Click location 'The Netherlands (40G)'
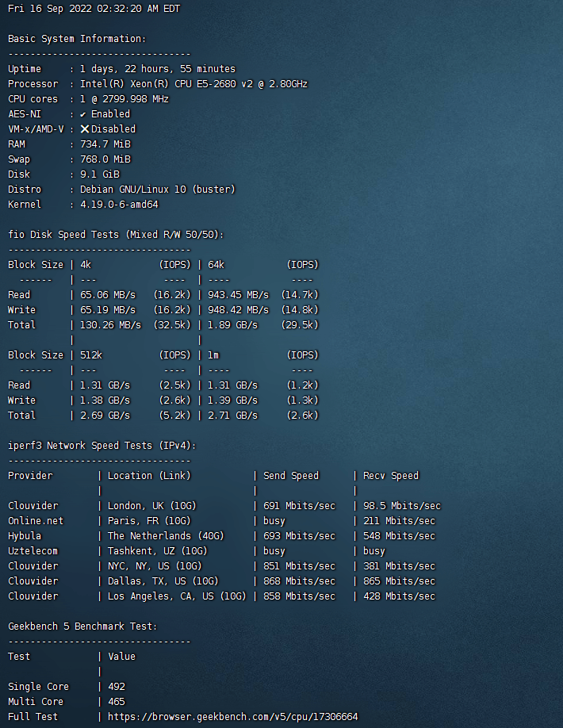 click(167, 536)
